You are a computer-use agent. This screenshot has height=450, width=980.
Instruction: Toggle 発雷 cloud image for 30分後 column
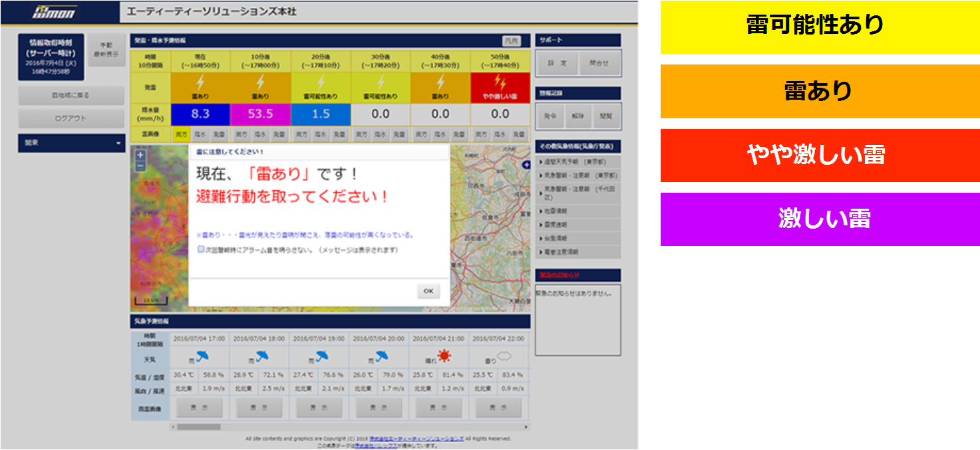399,134
